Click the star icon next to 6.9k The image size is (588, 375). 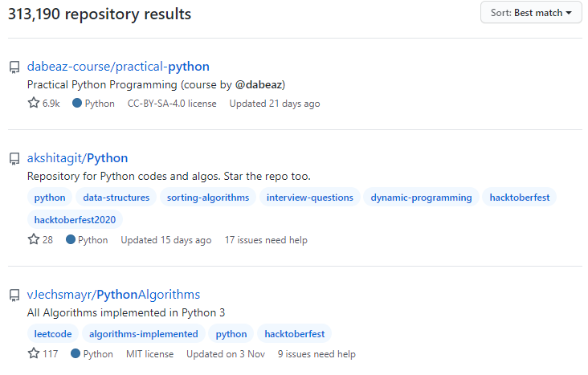tap(34, 103)
